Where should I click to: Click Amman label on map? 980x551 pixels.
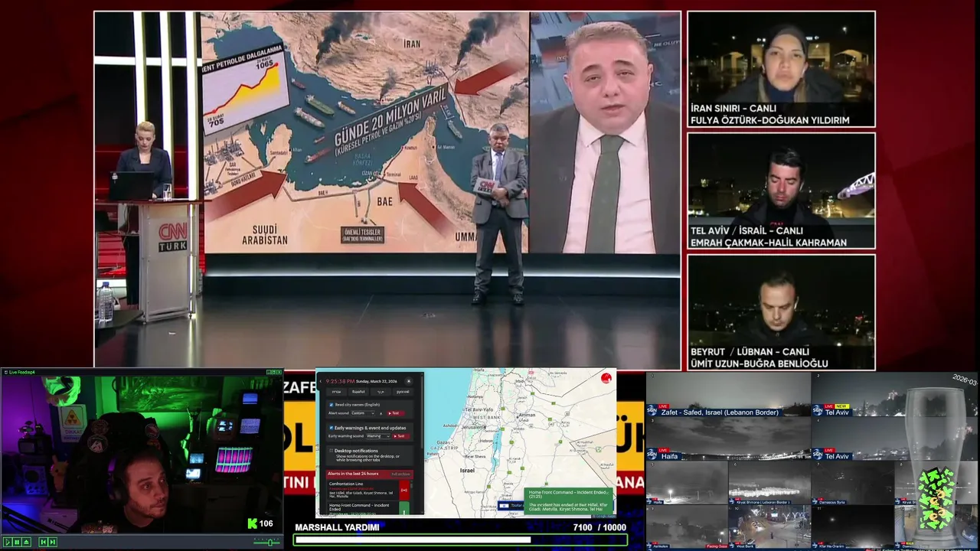(527, 415)
